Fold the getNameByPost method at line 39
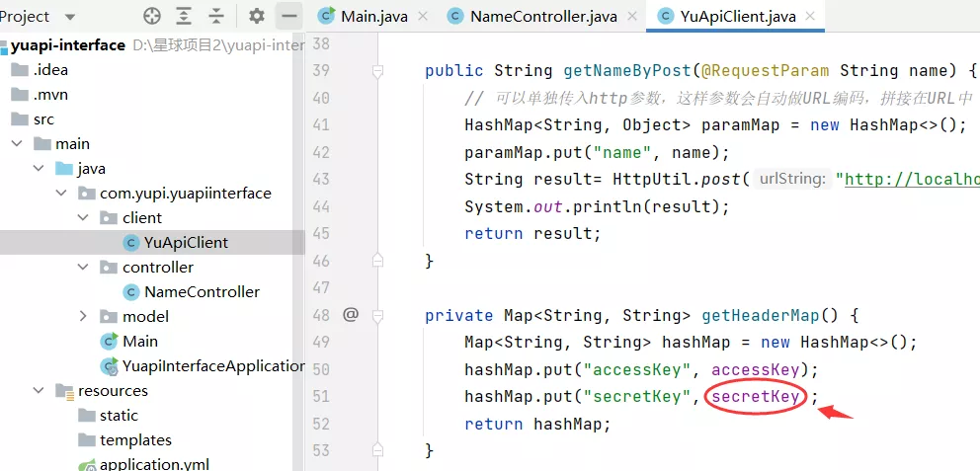Viewport: 980px width, 471px height. (376, 70)
